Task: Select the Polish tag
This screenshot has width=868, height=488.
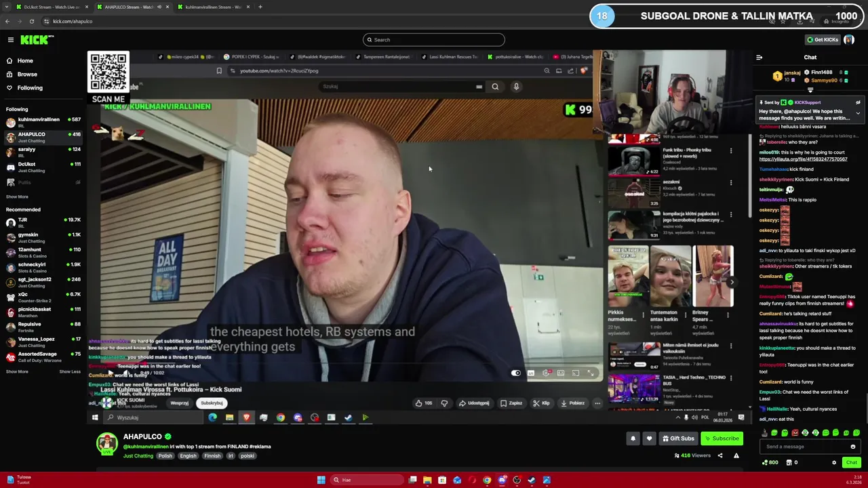Action: click(x=165, y=456)
